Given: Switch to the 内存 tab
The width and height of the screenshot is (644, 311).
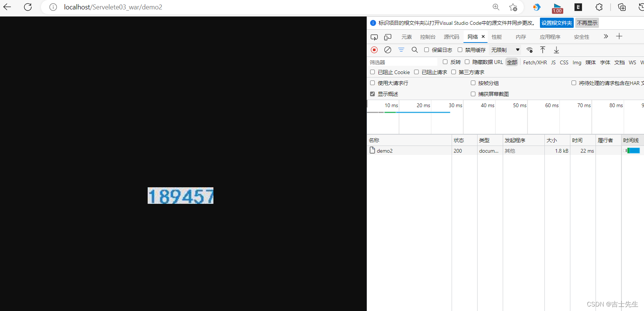Looking at the screenshot, I should coord(521,37).
